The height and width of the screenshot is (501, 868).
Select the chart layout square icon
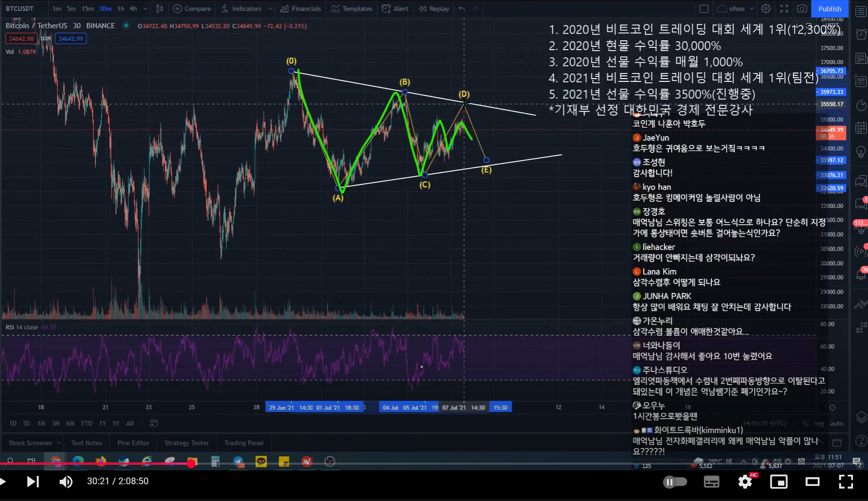[x=704, y=8]
